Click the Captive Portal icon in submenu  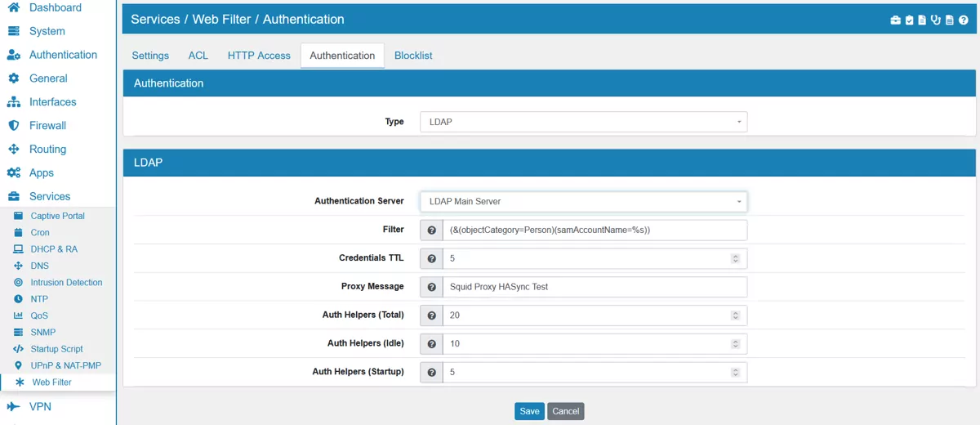pyautogui.click(x=18, y=216)
